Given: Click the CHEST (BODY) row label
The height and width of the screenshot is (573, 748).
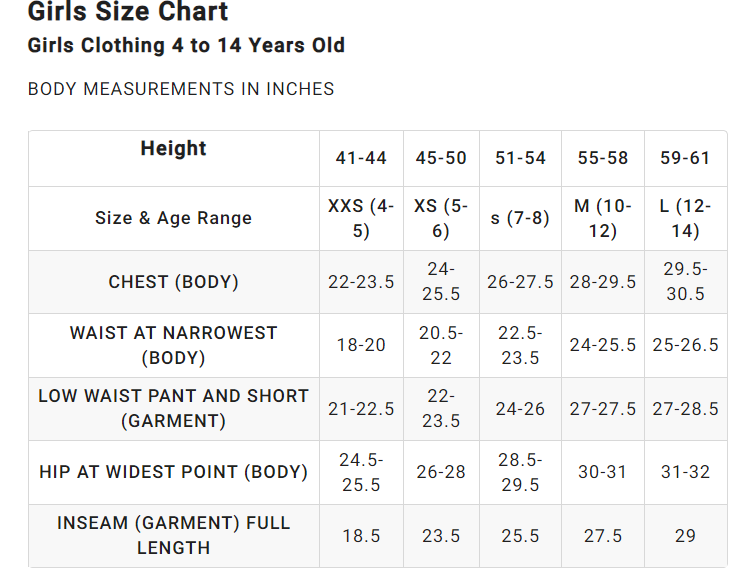Looking at the screenshot, I should coord(174,281).
